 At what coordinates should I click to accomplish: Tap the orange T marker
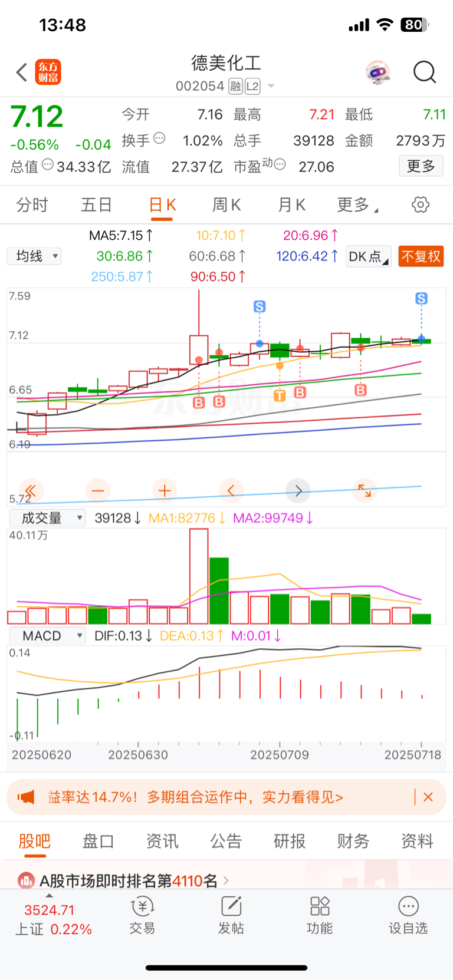(x=280, y=395)
